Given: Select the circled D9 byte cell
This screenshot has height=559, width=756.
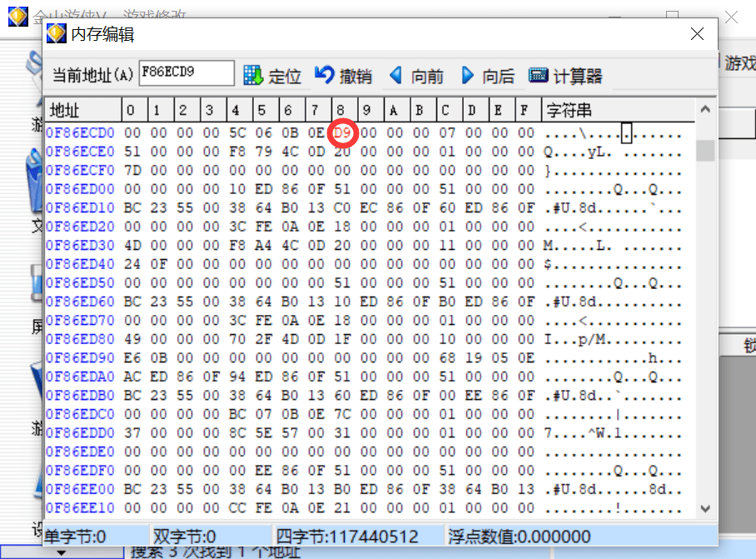Looking at the screenshot, I should click(x=342, y=132).
